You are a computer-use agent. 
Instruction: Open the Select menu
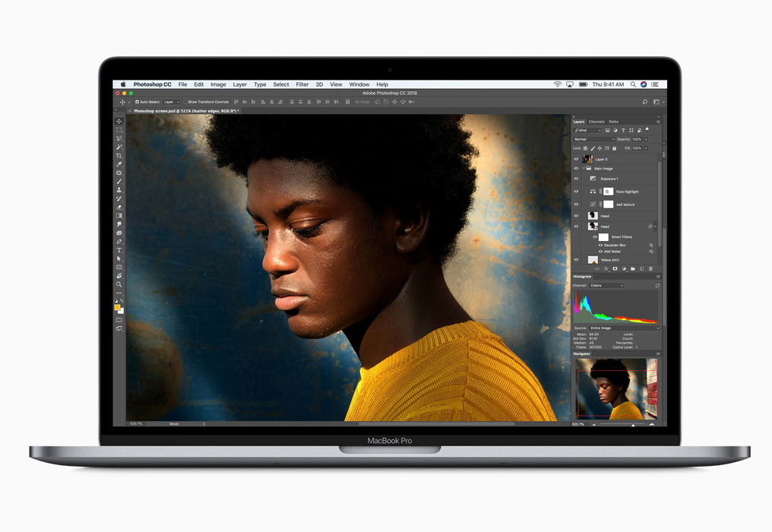pos(281,84)
